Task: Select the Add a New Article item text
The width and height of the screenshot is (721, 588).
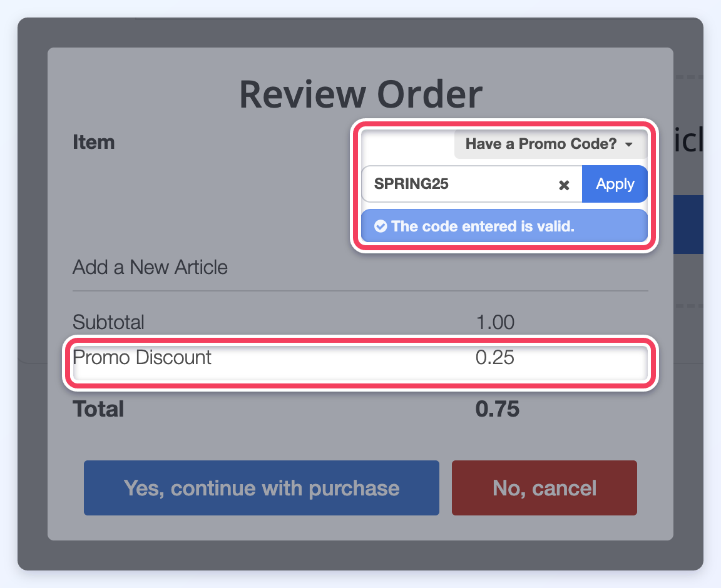Action: pyautogui.click(x=150, y=267)
